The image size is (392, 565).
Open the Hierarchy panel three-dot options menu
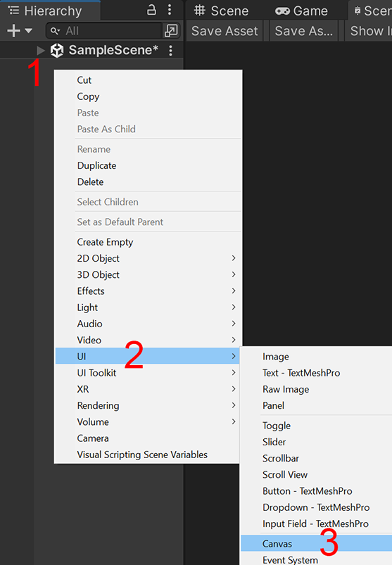coord(170,10)
